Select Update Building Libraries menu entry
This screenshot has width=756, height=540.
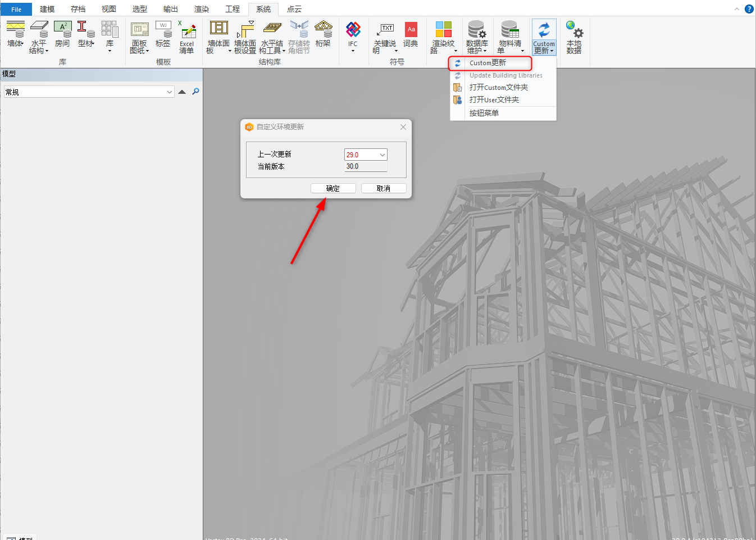[x=503, y=75]
